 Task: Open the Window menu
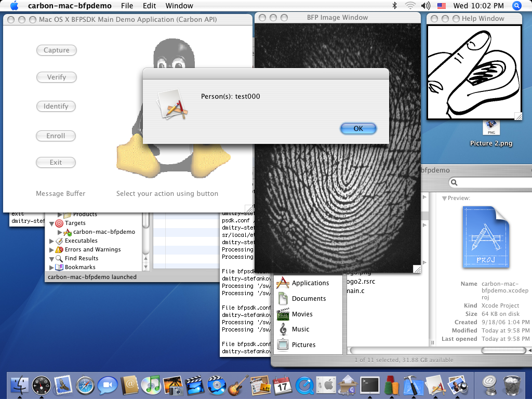click(179, 6)
